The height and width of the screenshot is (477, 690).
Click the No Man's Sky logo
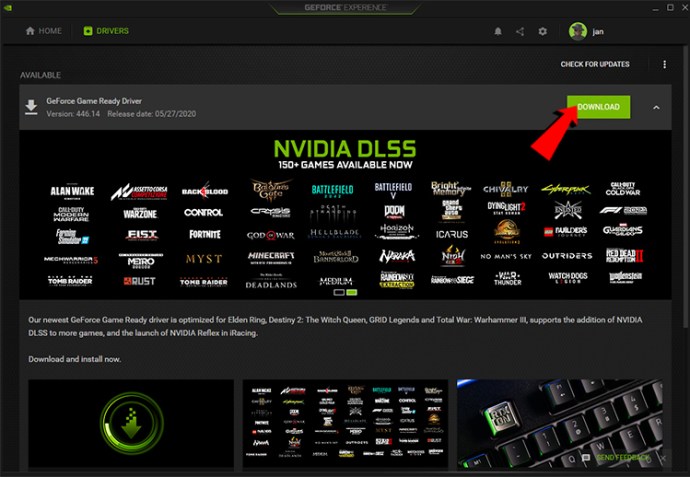click(x=506, y=256)
